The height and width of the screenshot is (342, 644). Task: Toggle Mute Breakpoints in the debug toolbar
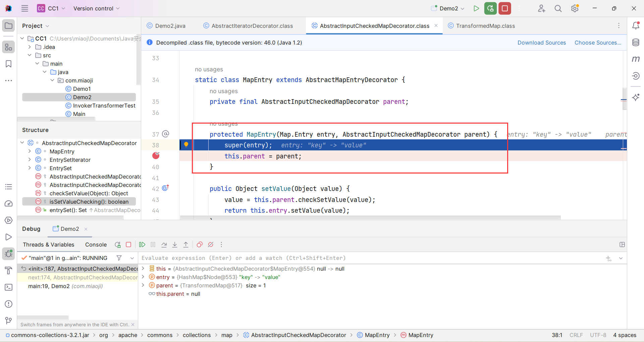(x=211, y=245)
